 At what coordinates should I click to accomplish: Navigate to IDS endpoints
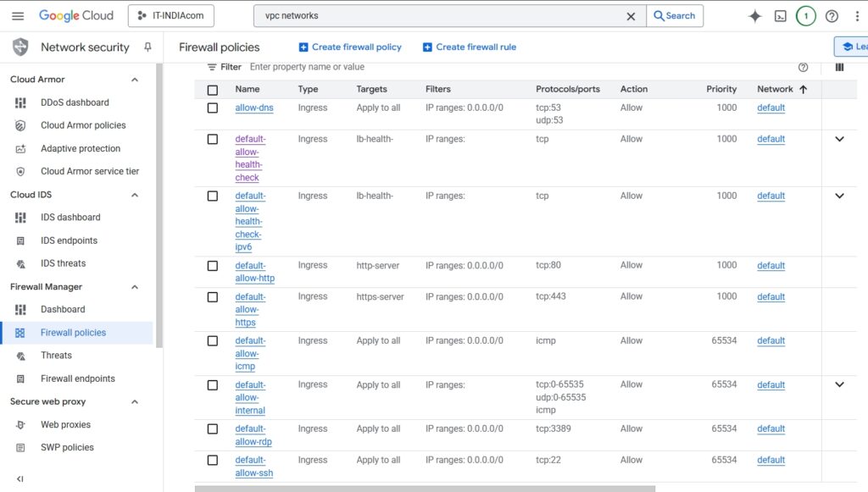pos(69,240)
